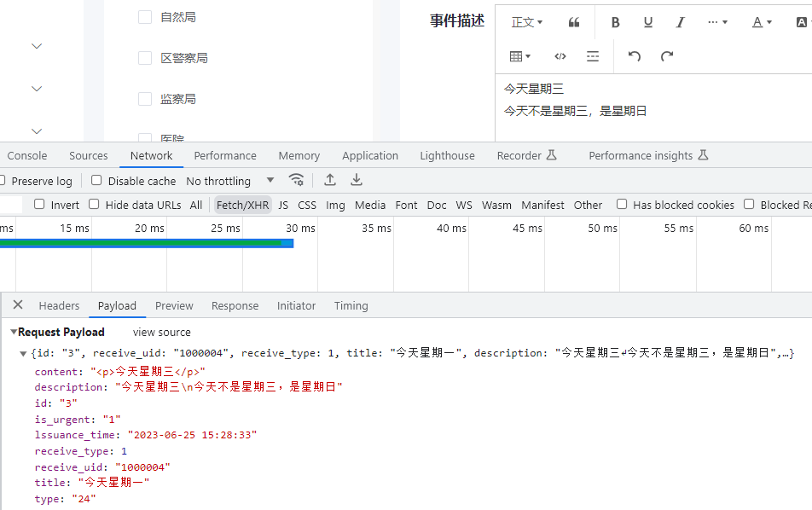Screen dimensions: 812x510
Task: Filter requests by WS
Action: click(464, 205)
